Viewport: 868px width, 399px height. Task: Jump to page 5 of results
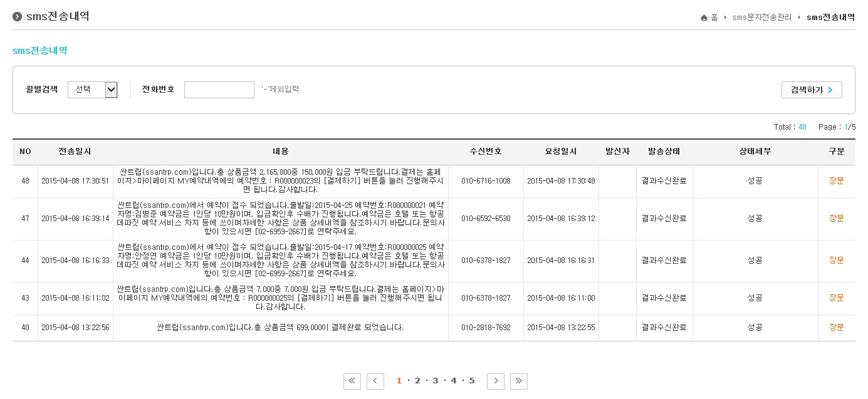(471, 381)
